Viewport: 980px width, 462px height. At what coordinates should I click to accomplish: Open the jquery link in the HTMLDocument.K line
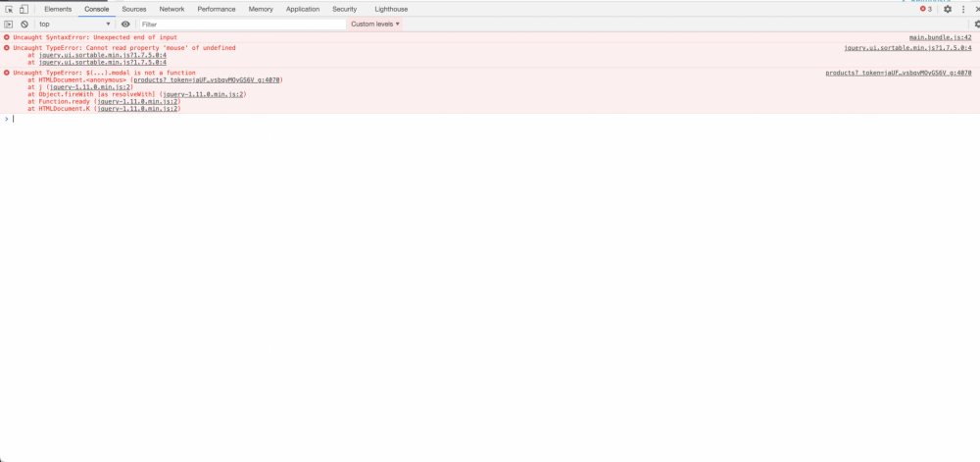137,109
